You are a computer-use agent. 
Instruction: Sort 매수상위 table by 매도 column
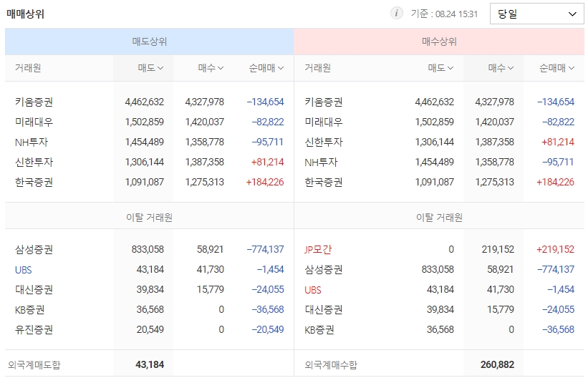click(440, 68)
